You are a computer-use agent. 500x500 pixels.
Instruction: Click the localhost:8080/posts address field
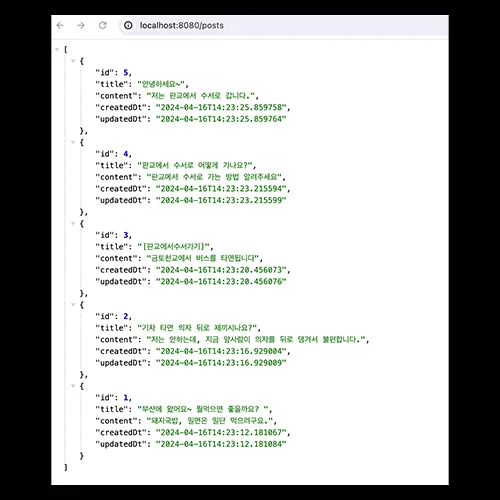coord(283,25)
